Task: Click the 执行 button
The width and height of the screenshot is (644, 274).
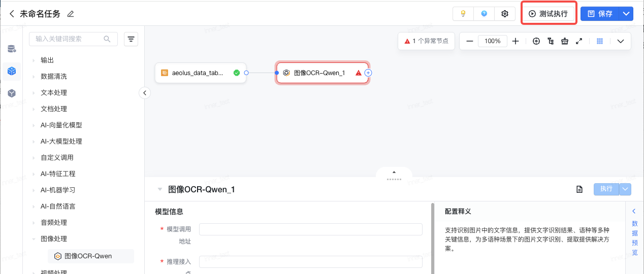Action: click(x=606, y=189)
